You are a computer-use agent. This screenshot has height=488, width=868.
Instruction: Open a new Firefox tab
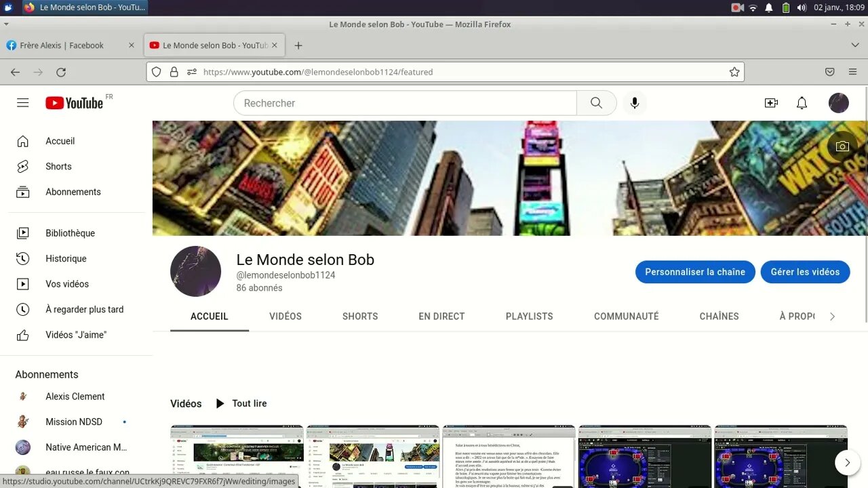298,45
